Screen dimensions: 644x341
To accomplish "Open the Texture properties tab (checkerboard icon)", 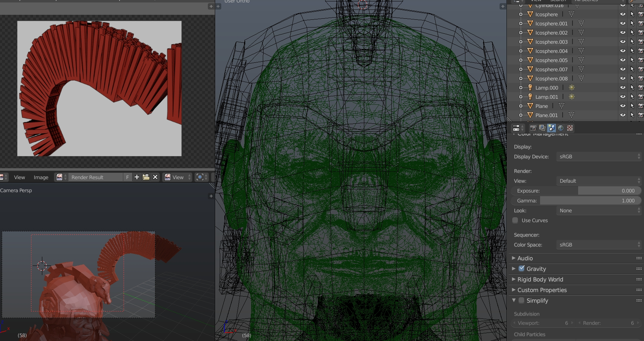I will 570,128.
